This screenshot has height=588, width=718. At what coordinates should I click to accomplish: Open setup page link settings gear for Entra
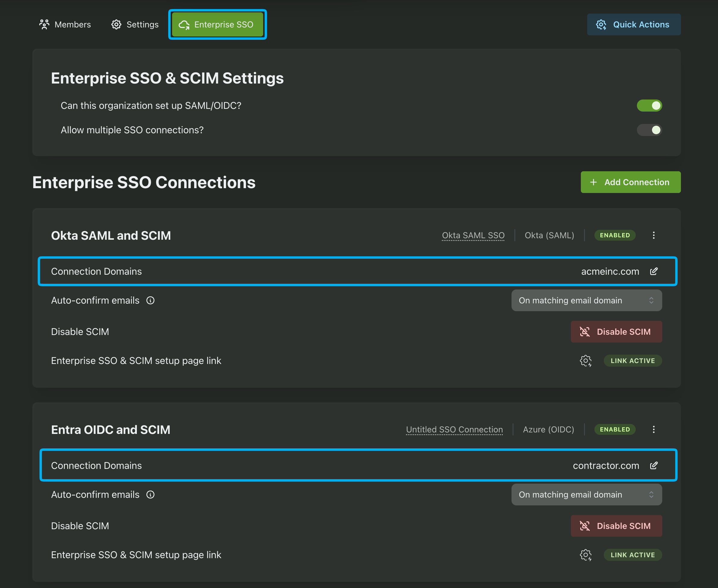586,555
